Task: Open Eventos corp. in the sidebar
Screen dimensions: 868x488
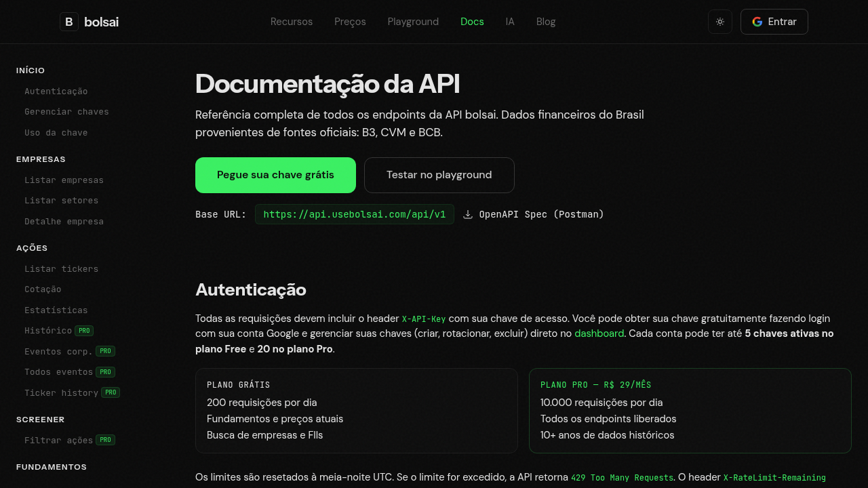Action: [x=59, y=351]
